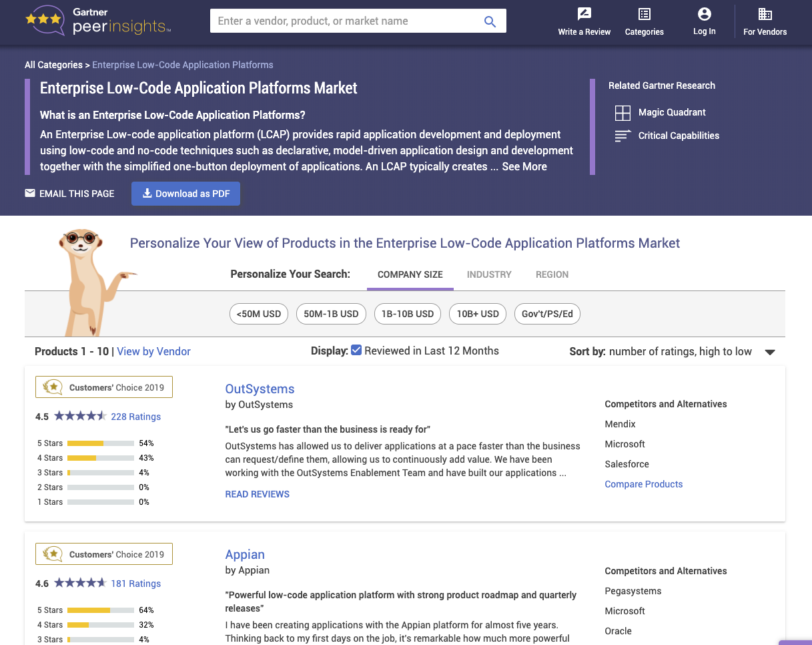Click the OutSystems star rating
The width and height of the screenshot is (812, 645).
80,416
